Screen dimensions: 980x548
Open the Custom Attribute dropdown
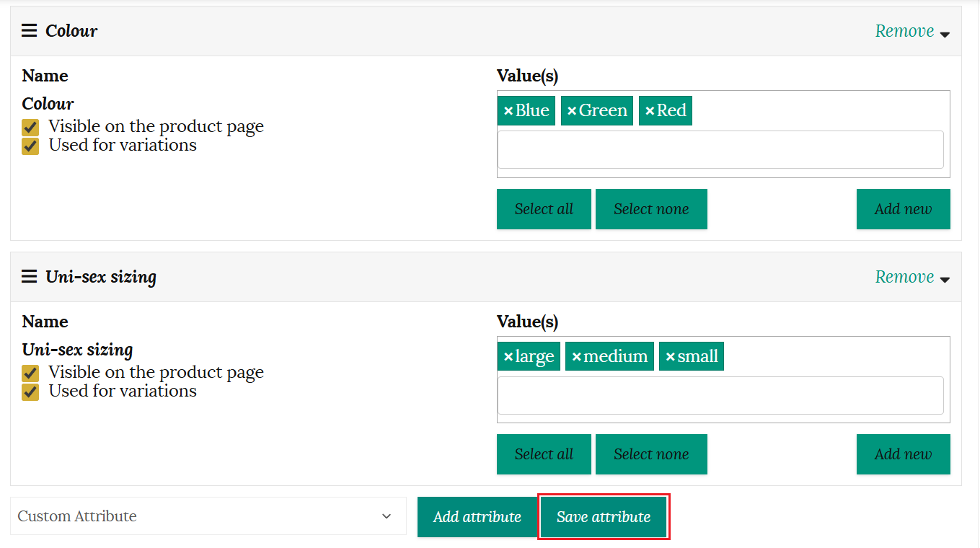pos(208,516)
